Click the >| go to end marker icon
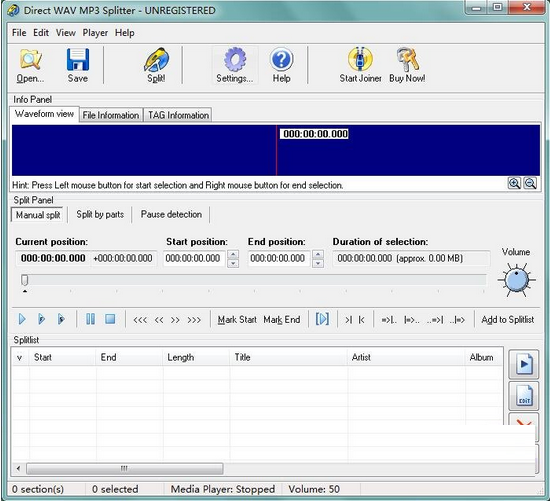Image resolution: width=550 pixels, height=501 pixels. pos(348,320)
